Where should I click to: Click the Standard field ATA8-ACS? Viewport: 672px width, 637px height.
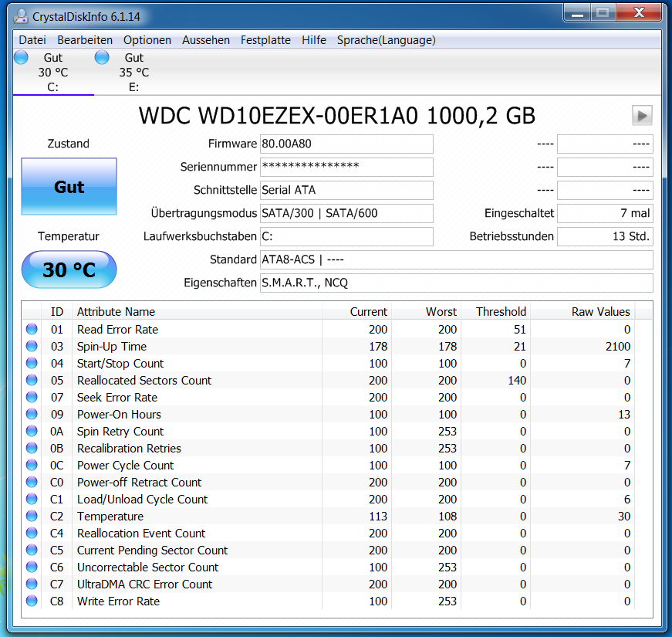(x=457, y=259)
